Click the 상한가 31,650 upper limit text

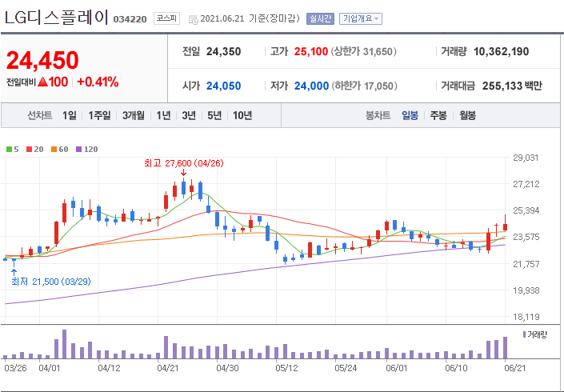click(364, 51)
